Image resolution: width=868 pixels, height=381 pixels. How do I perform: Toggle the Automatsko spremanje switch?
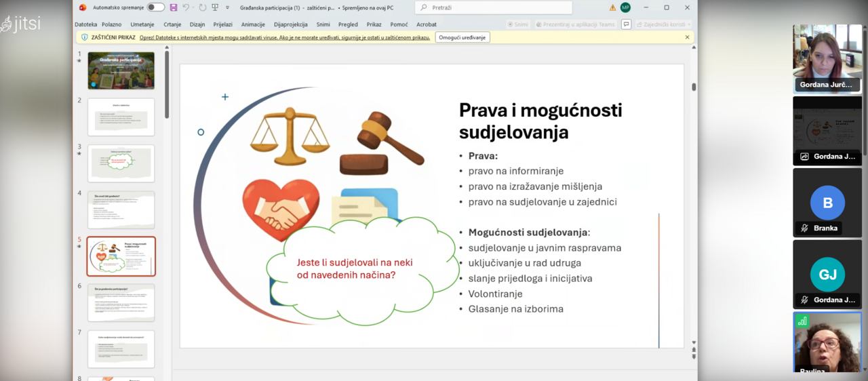pos(155,7)
